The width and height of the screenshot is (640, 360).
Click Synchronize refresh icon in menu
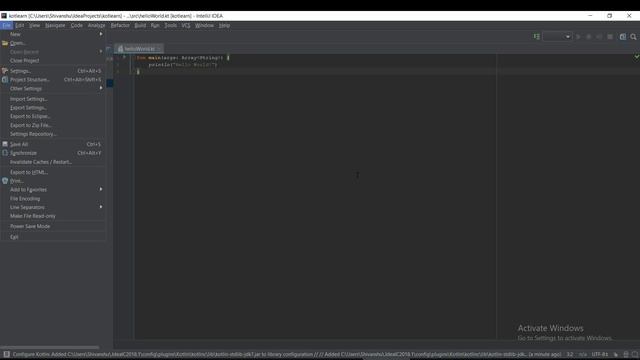point(5,153)
